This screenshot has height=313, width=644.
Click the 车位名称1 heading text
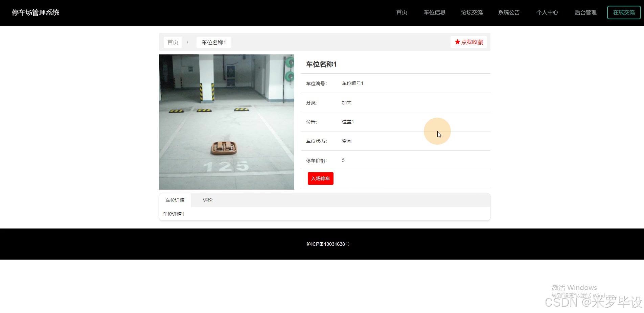point(321,64)
